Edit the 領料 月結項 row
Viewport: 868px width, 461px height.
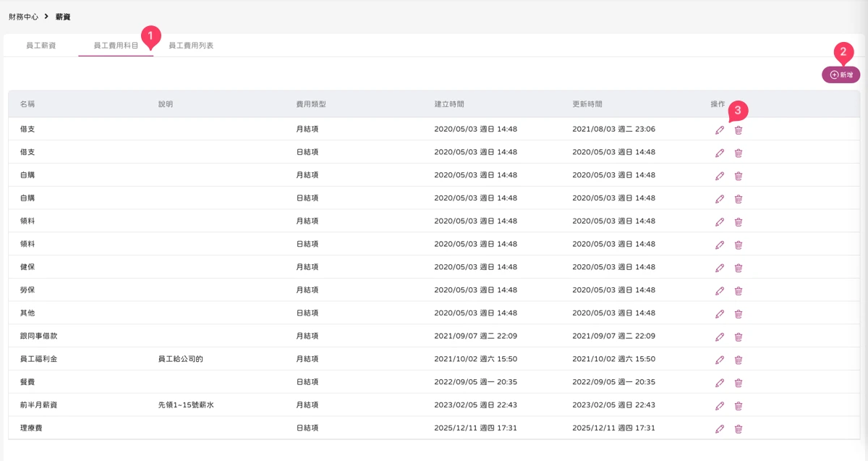click(720, 221)
